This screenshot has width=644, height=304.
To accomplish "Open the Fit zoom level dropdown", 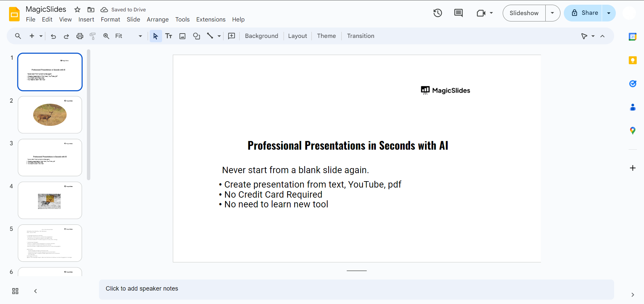I will (x=129, y=36).
